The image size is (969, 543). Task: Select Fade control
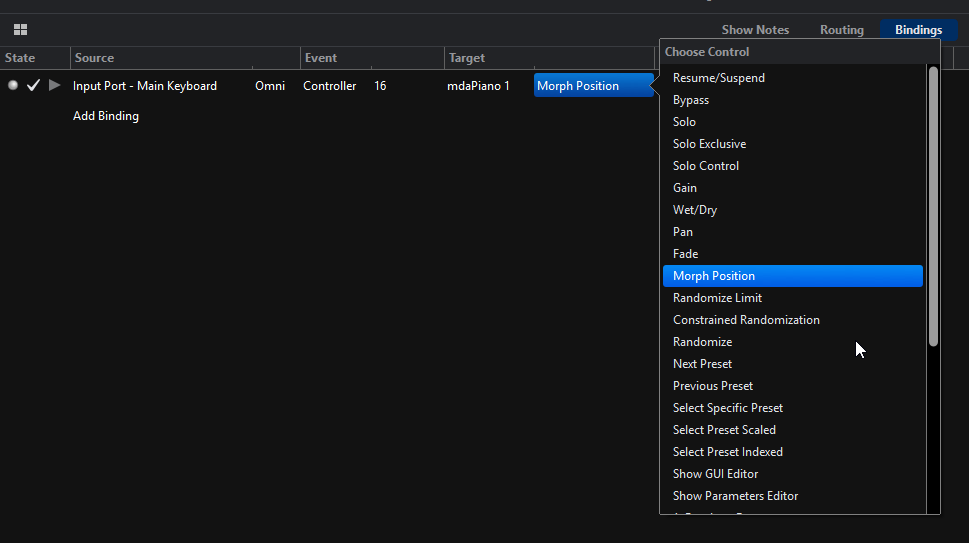coord(793,254)
